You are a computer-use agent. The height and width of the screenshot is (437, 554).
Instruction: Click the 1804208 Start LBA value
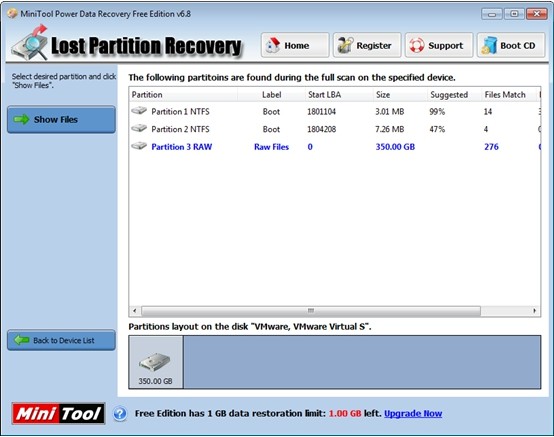(321, 129)
